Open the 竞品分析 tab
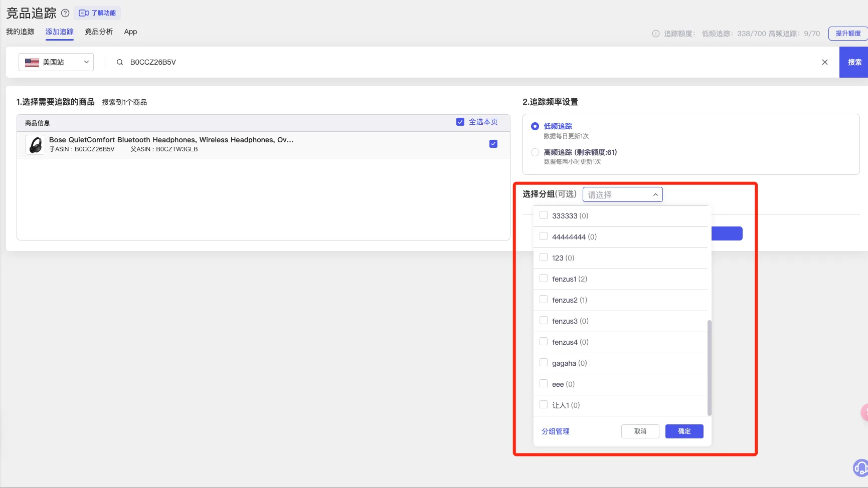Screen dimensions: 868x488 tap(99, 32)
